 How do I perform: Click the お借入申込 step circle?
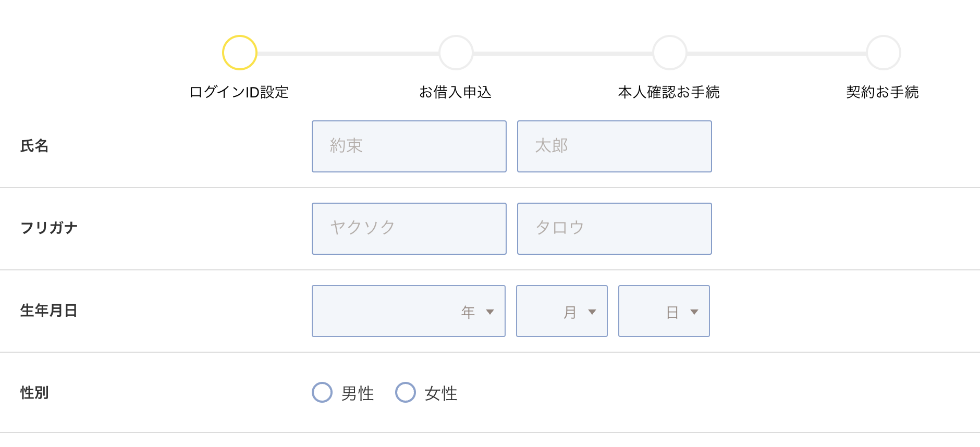(x=456, y=53)
